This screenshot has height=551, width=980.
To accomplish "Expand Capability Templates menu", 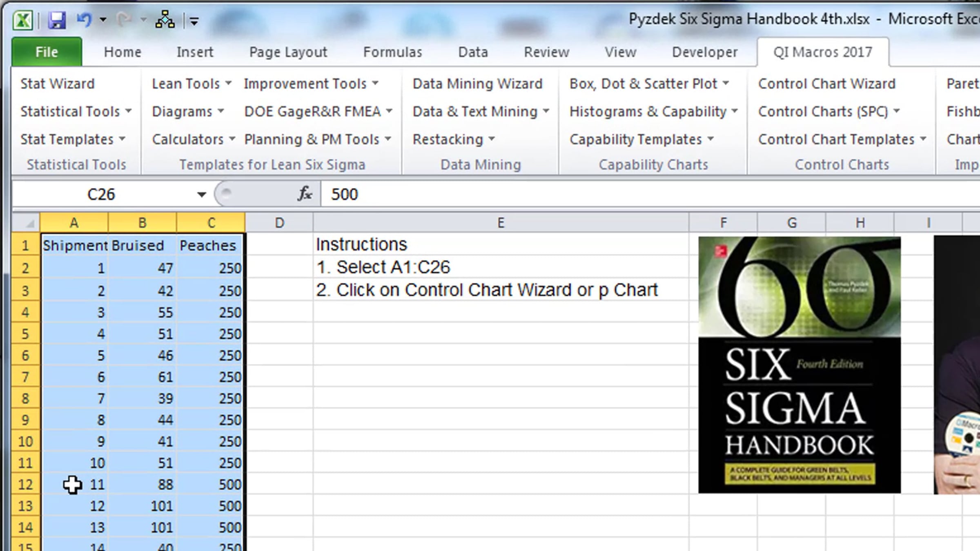I will click(641, 139).
